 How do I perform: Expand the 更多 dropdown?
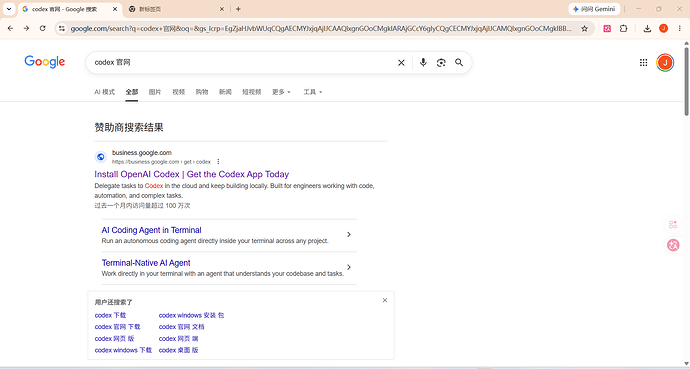[x=281, y=92]
